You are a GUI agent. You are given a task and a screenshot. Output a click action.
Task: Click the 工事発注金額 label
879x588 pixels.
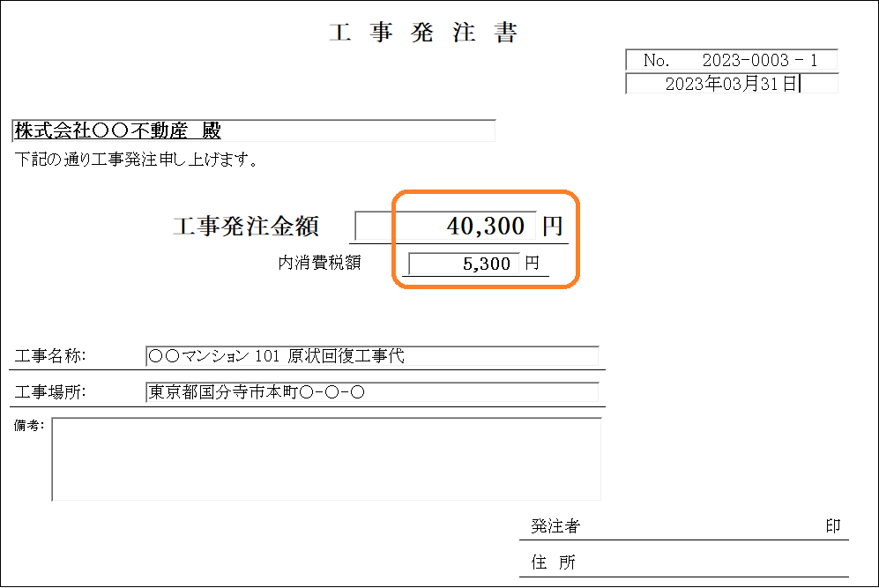246,227
